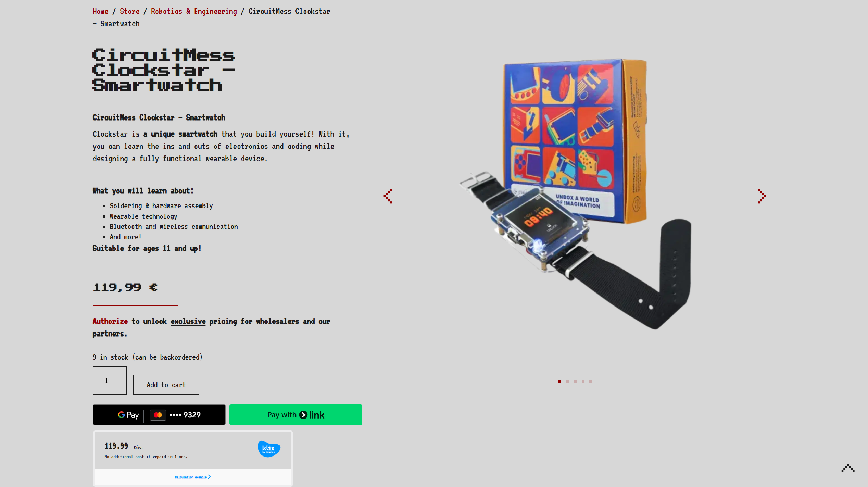
Task: Open Home breadcrumb link
Action: pos(100,11)
